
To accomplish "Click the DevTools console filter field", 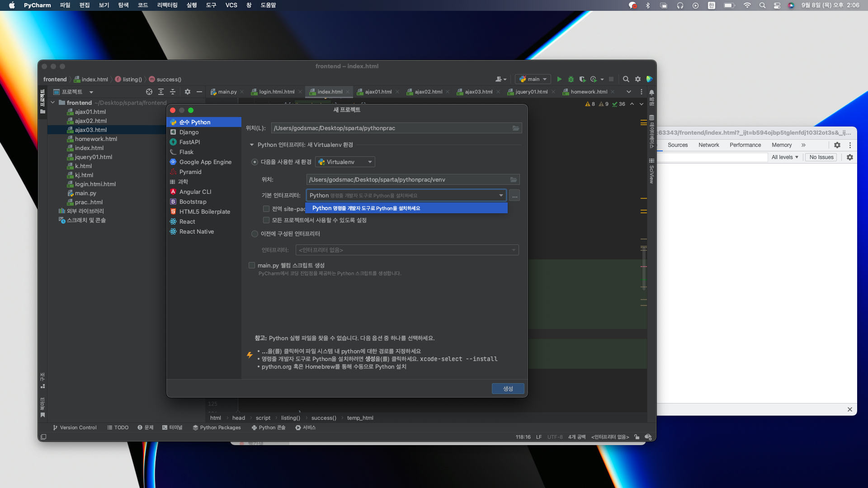I will (x=712, y=157).
